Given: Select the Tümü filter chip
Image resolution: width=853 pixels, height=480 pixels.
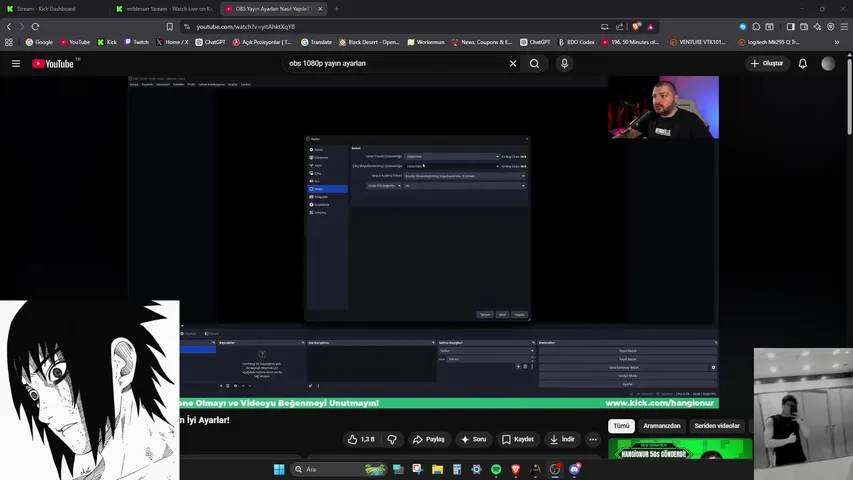Looking at the screenshot, I should [x=621, y=426].
